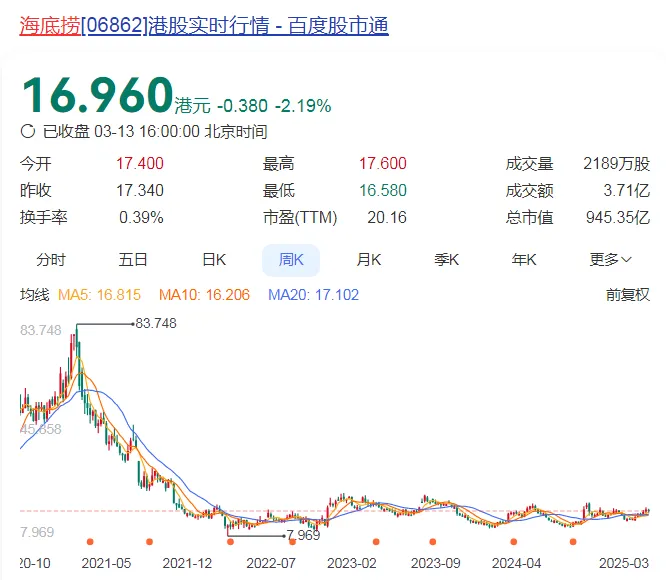
Task: Click the orange event dot above 2024-04
Action: [x=514, y=542]
